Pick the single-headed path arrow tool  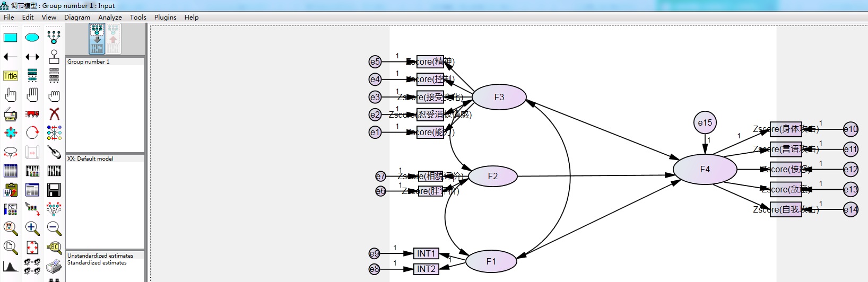click(x=11, y=57)
